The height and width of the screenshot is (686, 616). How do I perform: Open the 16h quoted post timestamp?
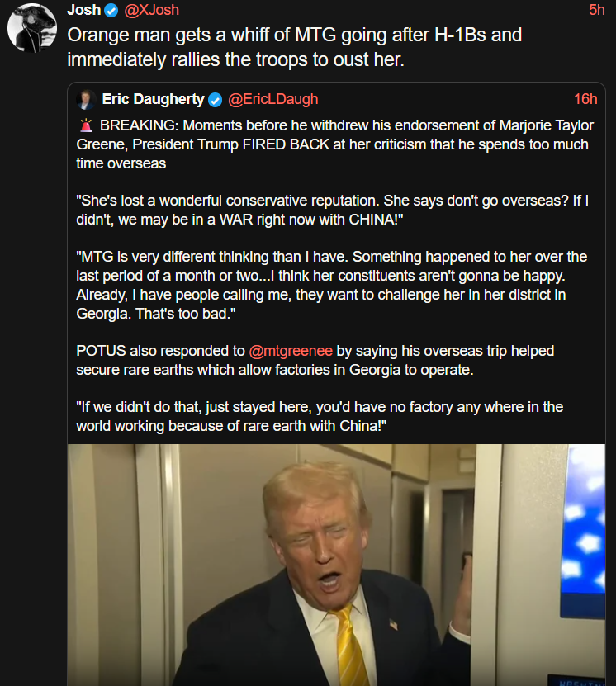pos(585,99)
